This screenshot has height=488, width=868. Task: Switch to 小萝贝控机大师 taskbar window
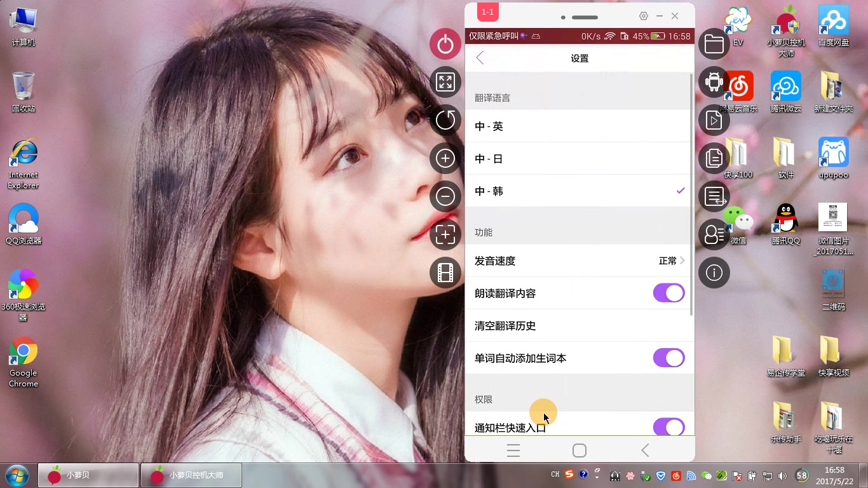pos(191,475)
